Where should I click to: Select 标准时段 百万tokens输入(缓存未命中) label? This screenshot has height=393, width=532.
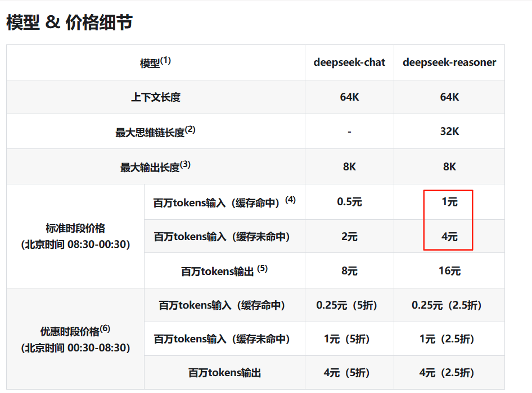[x=222, y=237]
